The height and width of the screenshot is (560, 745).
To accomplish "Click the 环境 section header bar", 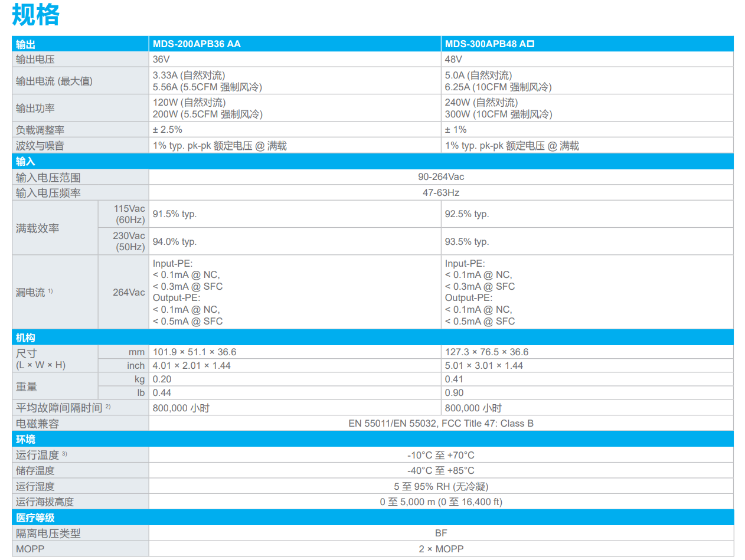I will (x=372, y=440).
